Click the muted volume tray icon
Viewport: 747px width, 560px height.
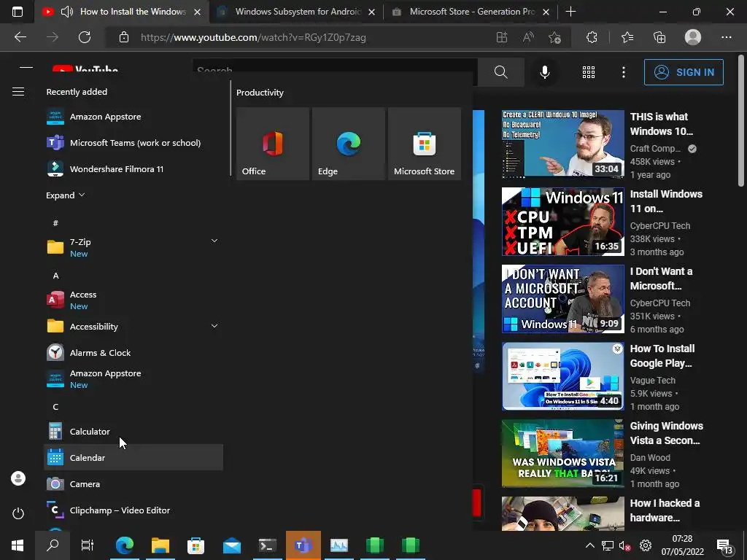[624, 545]
